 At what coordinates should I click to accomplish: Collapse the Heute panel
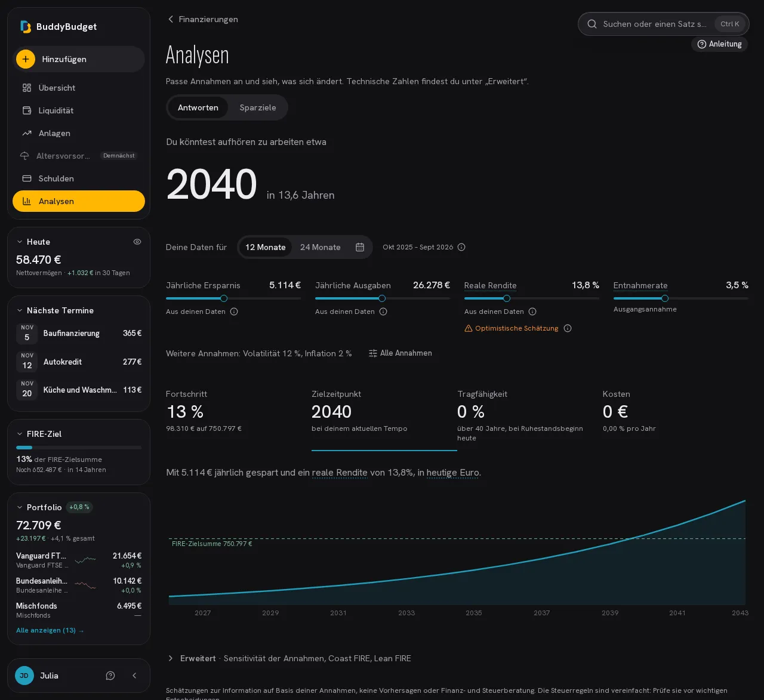[x=20, y=242]
